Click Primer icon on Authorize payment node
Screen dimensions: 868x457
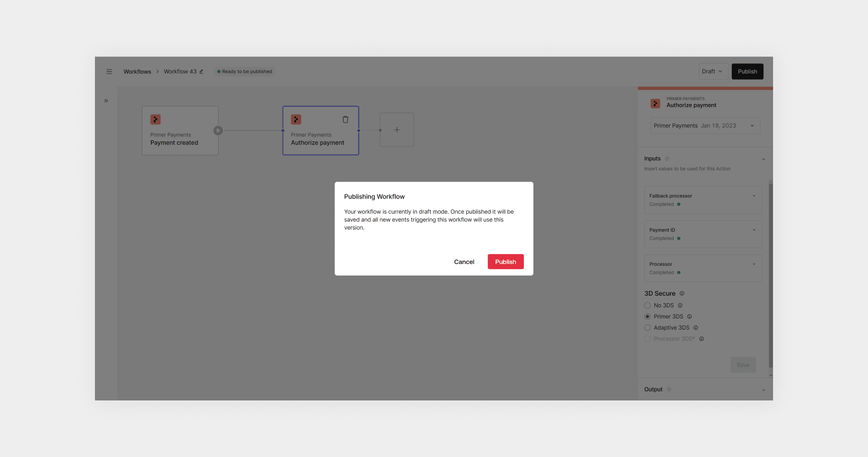[296, 119]
